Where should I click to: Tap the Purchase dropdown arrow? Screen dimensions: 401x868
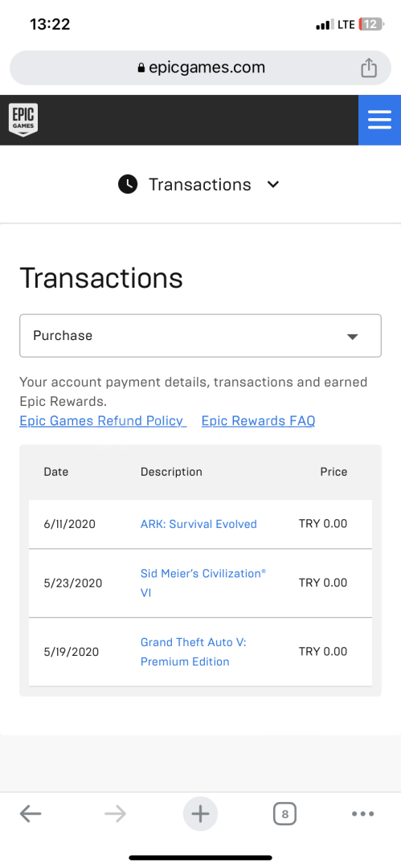(x=352, y=337)
